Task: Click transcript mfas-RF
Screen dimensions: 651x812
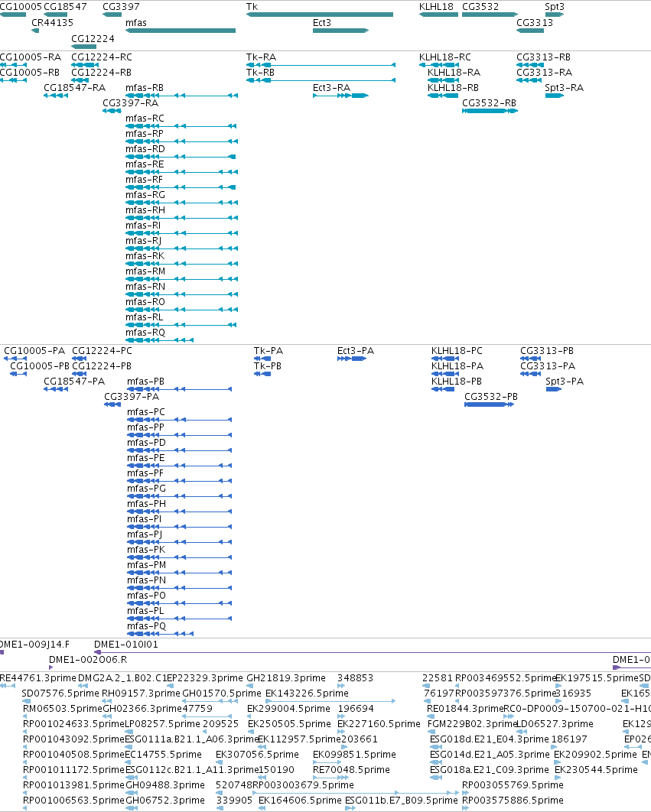Action: [x=144, y=180]
